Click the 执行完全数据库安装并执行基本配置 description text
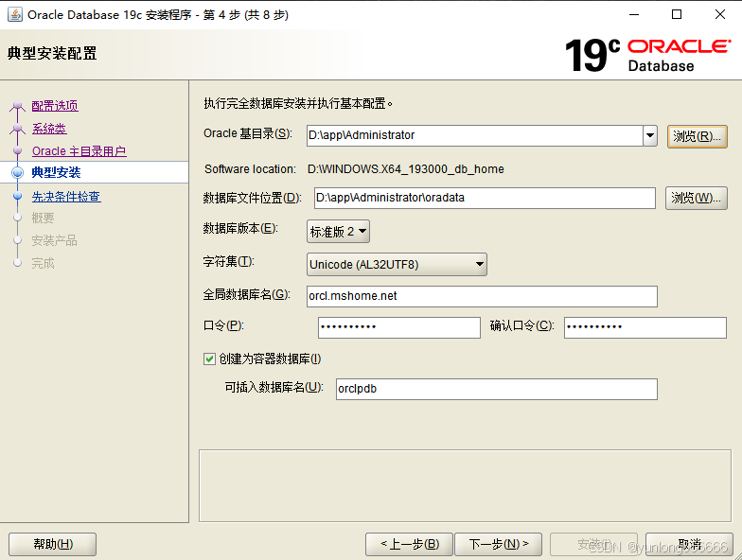Viewport: 742px width, 560px height. (x=298, y=103)
